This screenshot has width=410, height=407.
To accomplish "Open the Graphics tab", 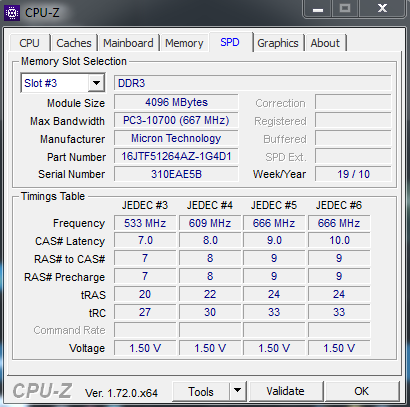I will coord(278,43).
